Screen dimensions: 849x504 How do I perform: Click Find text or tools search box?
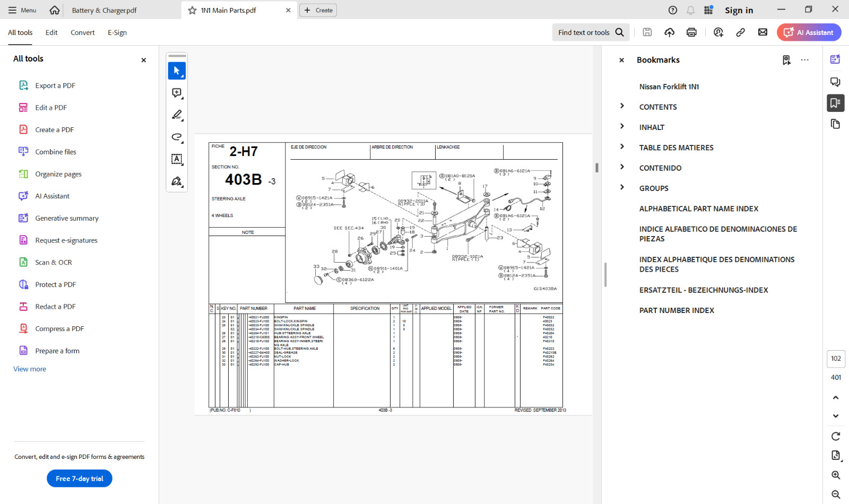(x=591, y=32)
